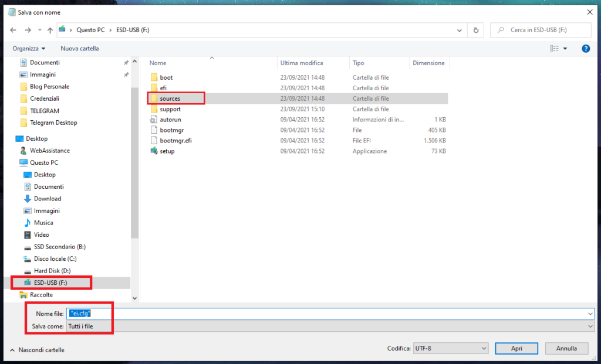Sort files by Nome column
Viewport: 601px width, 364px height.
pyautogui.click(x=158, y=63)
